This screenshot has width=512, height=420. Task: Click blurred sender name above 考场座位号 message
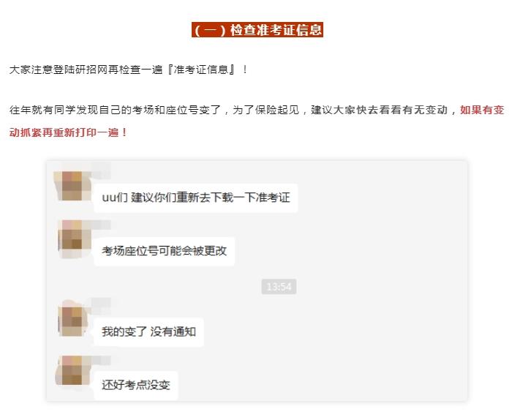[x=101, y=225]
